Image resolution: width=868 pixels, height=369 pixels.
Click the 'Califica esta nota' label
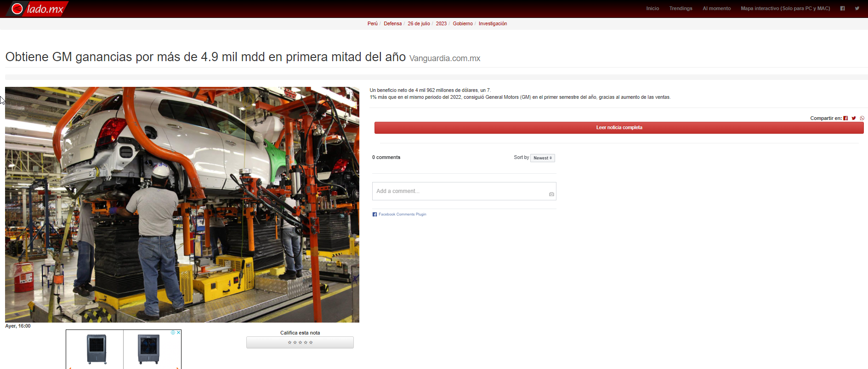pyautogui.click(x=300, y=333)
